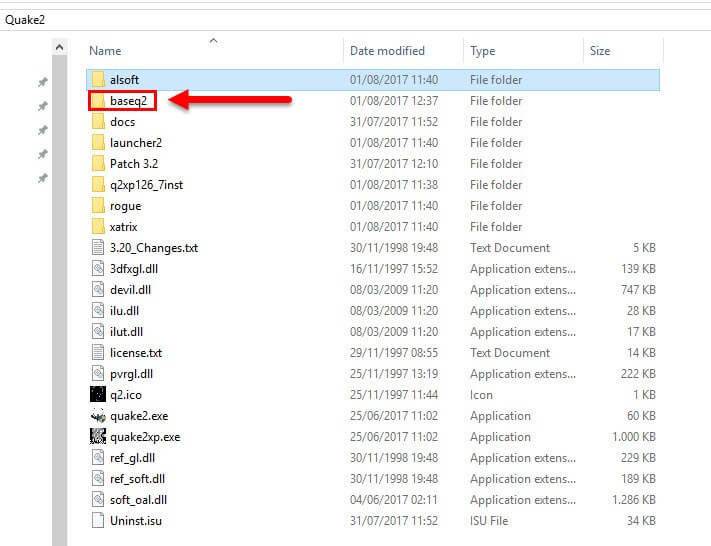Select the '3dfxgl.dll' file name
Viewport: 711px width, 546px height.
pyautogui.click(x=134, y=269)
